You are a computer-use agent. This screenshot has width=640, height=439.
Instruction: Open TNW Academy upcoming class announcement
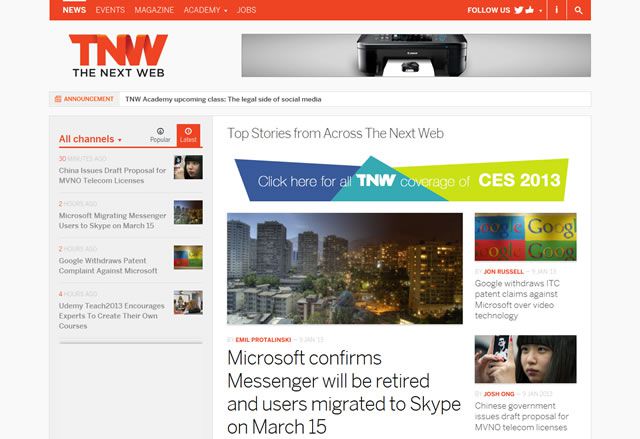point(223,99)
